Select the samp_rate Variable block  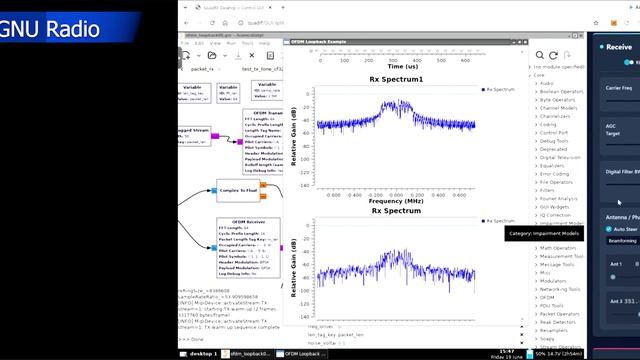coord(267,91)
